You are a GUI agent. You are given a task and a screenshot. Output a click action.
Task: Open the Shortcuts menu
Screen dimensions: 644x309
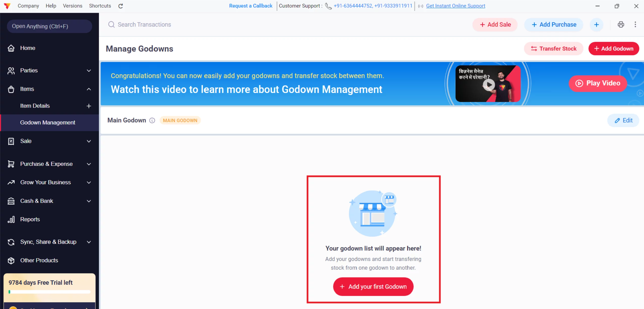[100, 6]
